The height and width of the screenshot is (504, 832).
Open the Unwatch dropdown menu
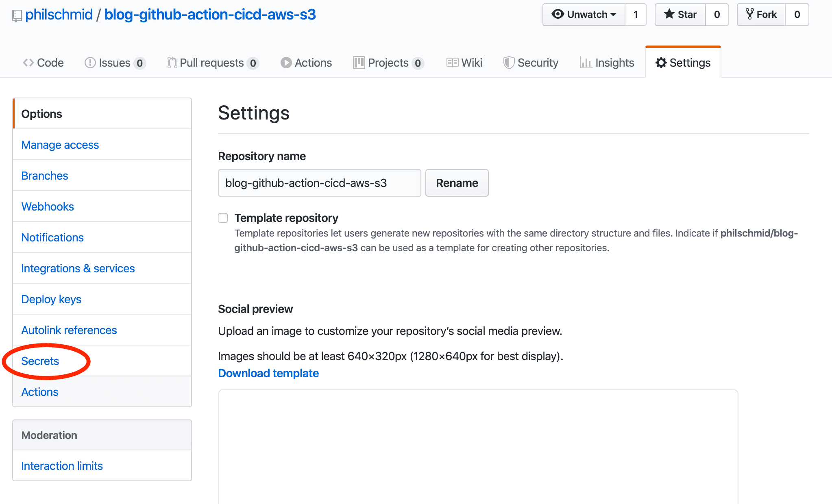tap(584, 15)
